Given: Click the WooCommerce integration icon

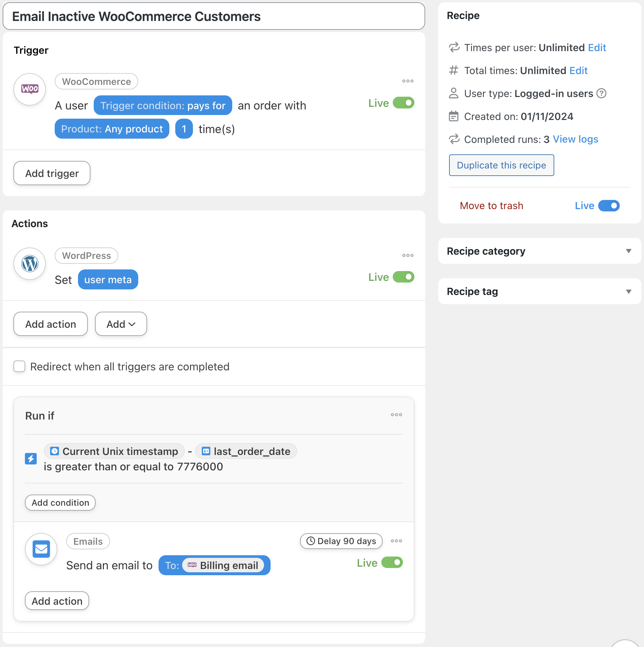Looking at the screenshot, I should pos(30,89).
